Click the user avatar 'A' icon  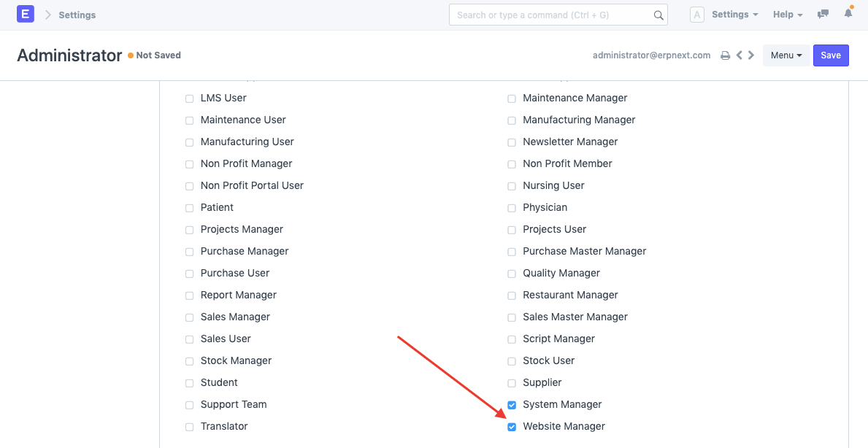(696, 15)
